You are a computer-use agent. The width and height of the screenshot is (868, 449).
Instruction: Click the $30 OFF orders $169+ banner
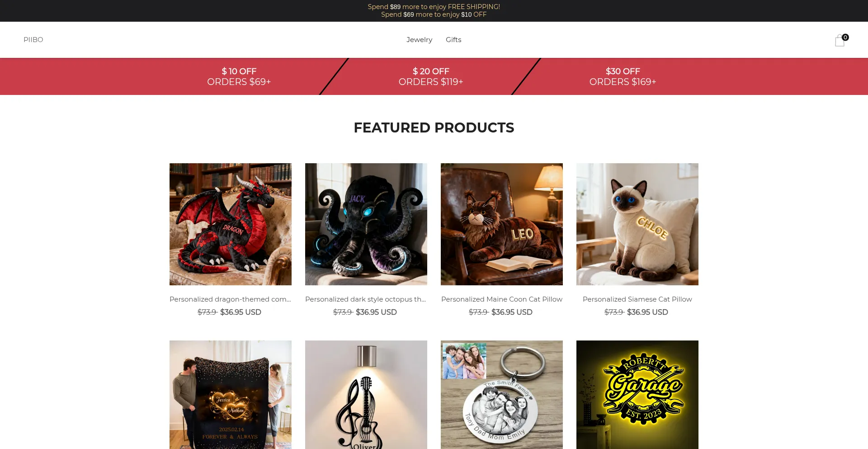click(x=623, y=76)
